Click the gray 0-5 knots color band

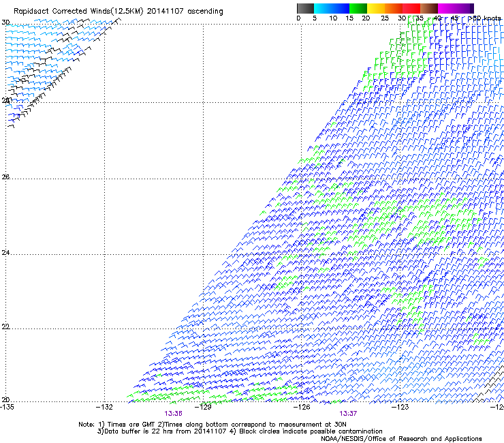[305, 8]
